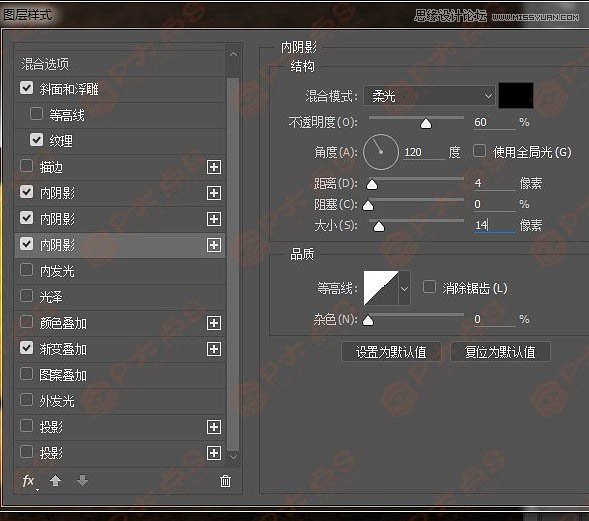The image size is (589, 521).
Task: Click the 距离 slider handle
Action: (372, 184)
